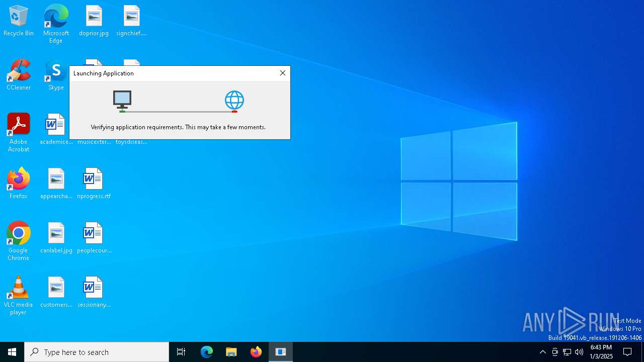
Task: Click the globe icon in Launching Application dialog
Action: pyautogui.click(x=234, y=101)
